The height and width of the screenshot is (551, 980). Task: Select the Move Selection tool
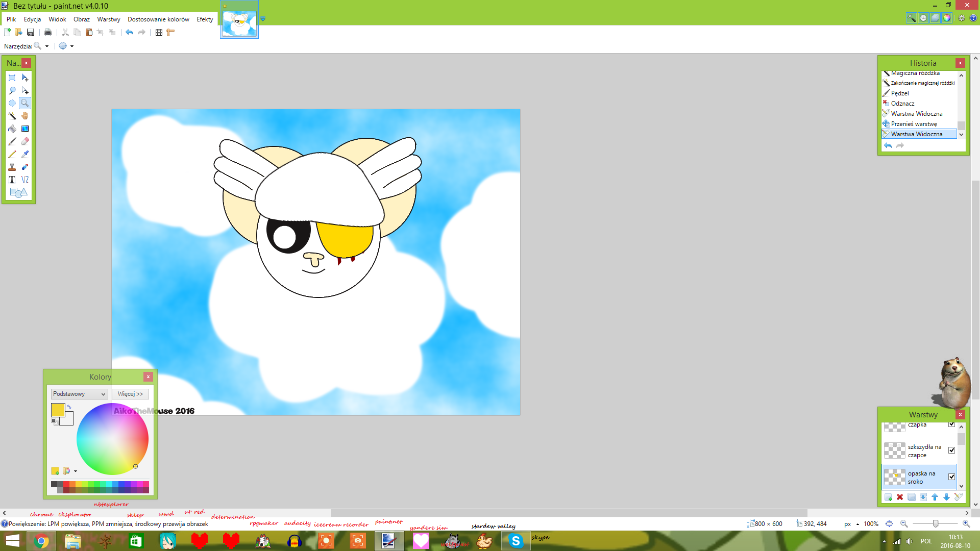click(x=25, y=90)
